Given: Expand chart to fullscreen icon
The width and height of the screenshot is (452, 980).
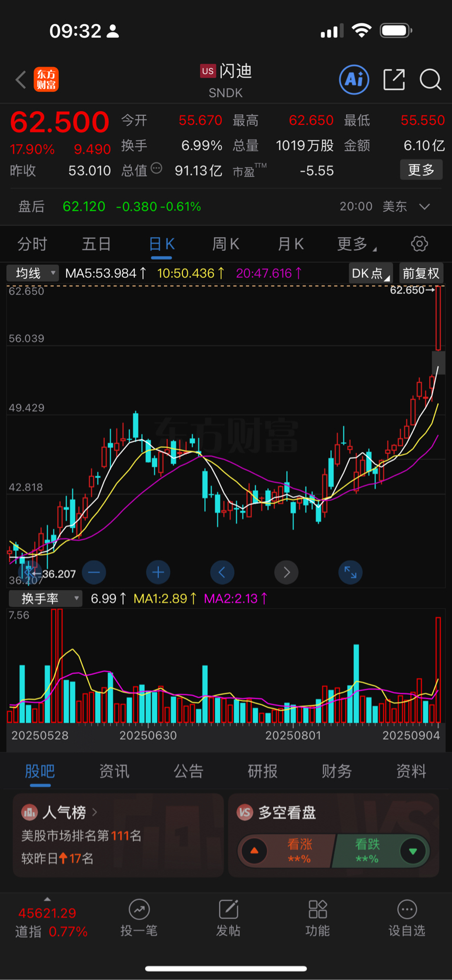Looking at the screenshot, I should pos(350,572).
